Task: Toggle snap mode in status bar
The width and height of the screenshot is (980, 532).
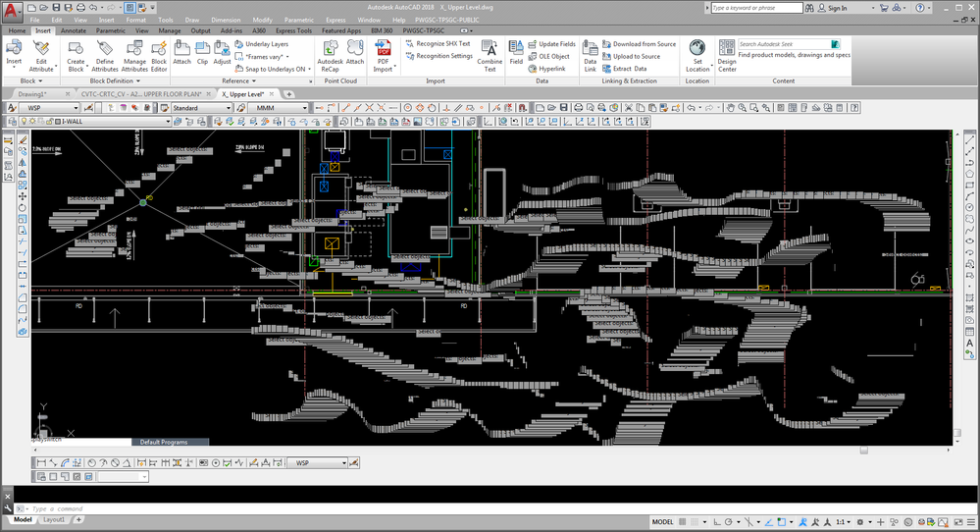Action: point(695,522)
